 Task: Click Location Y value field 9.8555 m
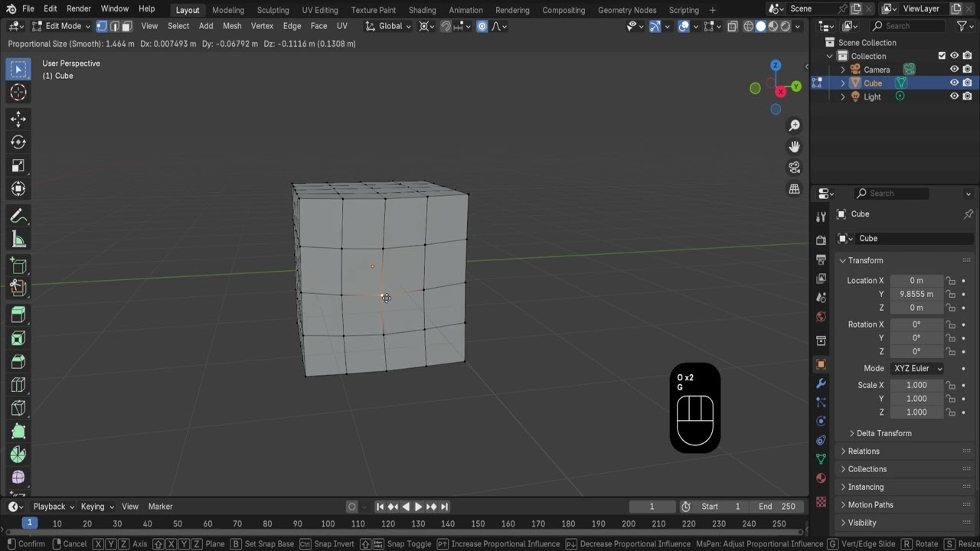916,294
